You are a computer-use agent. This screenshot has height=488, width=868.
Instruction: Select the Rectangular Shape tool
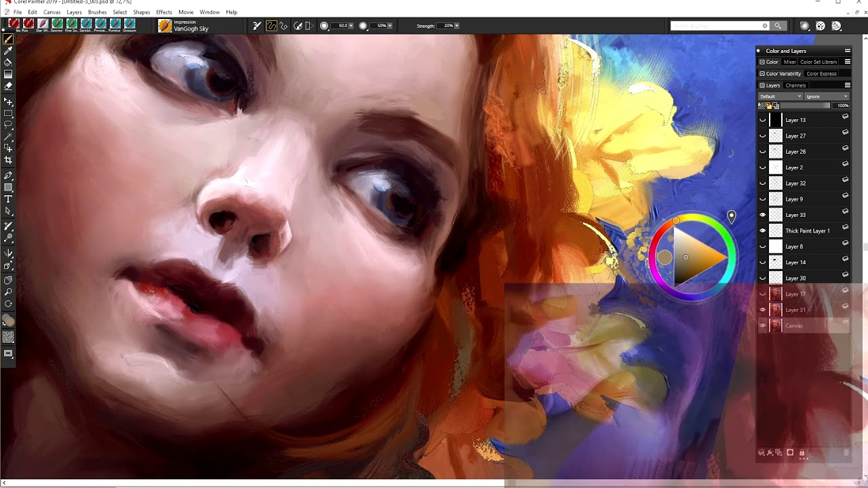(8, 187)
